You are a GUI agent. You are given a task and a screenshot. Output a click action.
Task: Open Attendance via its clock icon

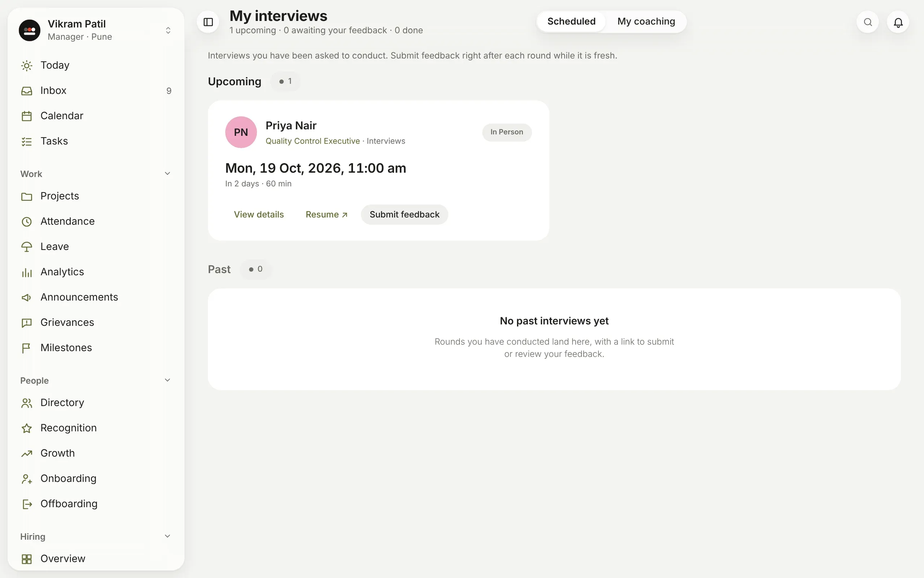pos(27,222)
